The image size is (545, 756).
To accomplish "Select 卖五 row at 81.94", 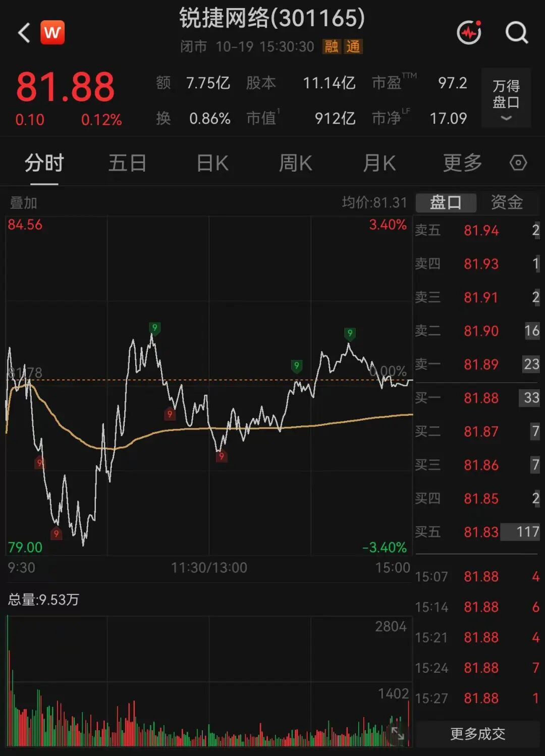I will pos(477,230).
